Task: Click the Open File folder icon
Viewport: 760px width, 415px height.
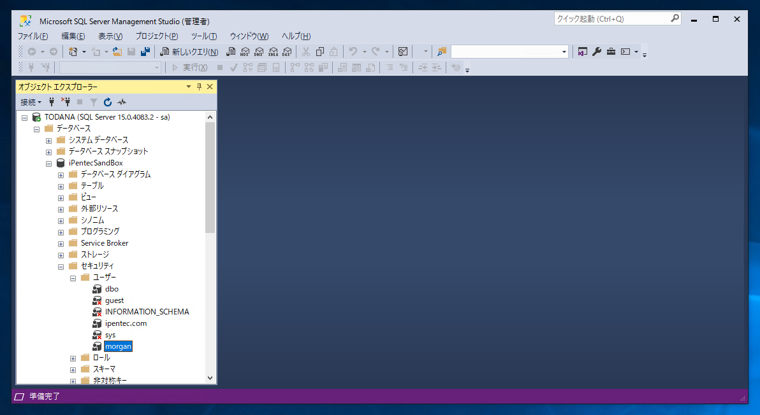Action: [x=117, y=51]
